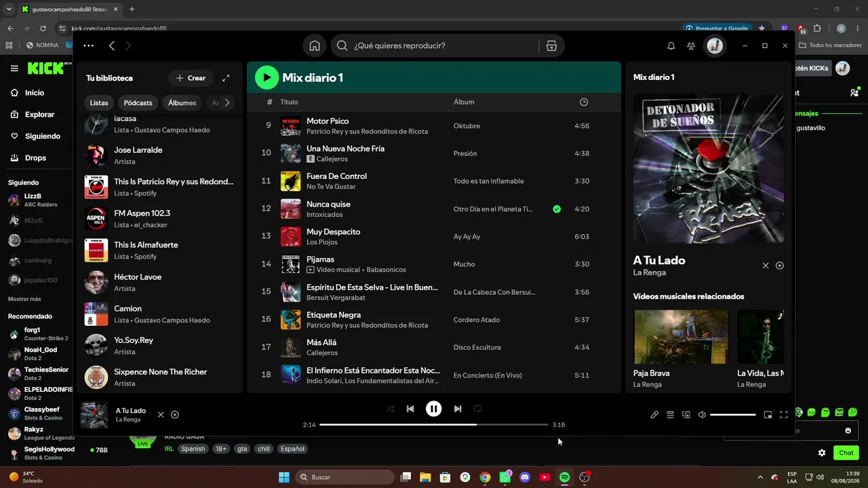
Task: Skip to the next track
Action: point(458,409)
